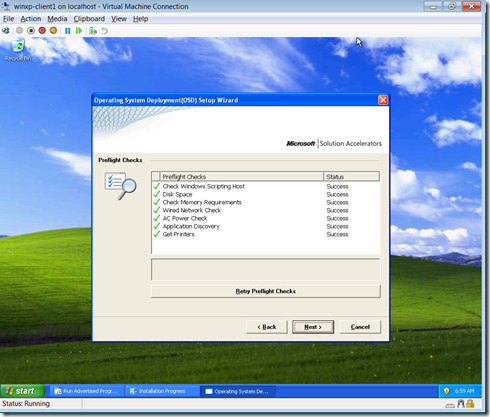Select the Disk Space preflight check row
Image resolution: width=490 pixels, height=417 pixels.
266,194
